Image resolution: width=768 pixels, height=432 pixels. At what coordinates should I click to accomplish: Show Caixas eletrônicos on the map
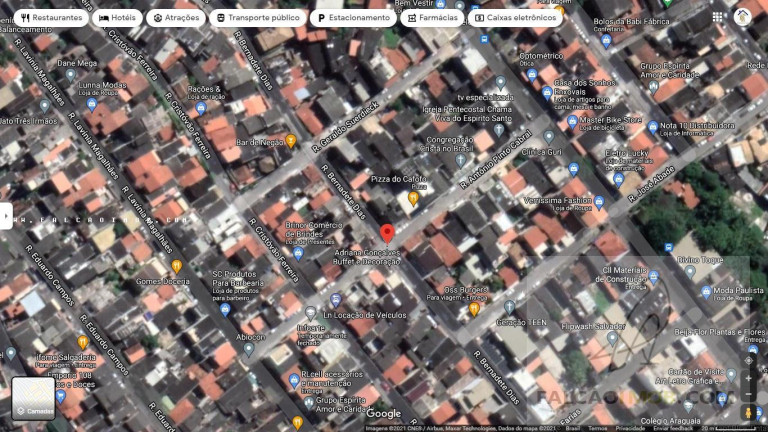tap(515, 18)
